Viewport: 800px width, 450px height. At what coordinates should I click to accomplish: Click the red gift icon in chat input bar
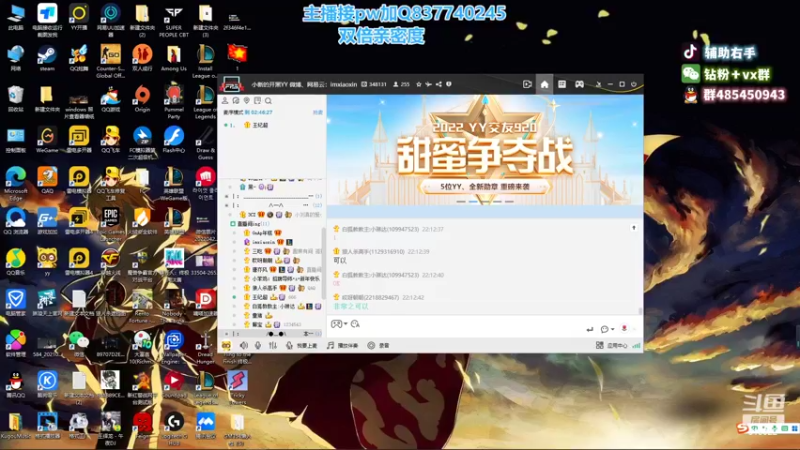[624, 329]
